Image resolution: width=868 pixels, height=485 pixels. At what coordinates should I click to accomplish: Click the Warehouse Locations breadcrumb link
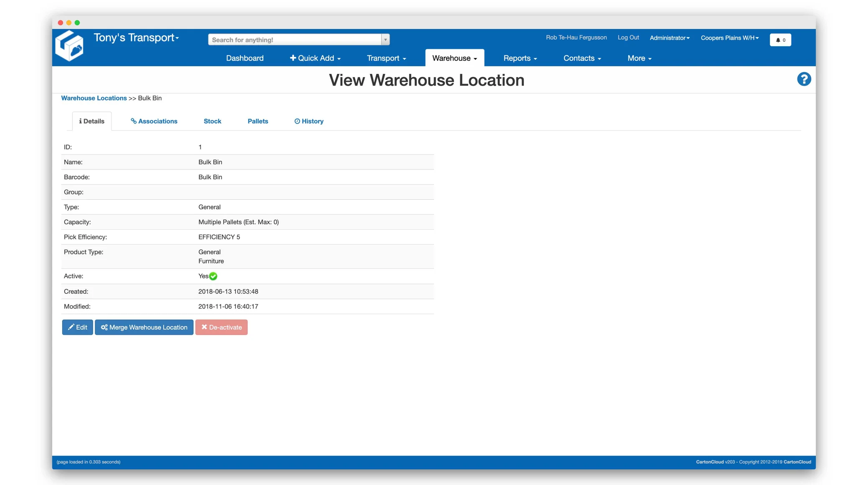pyautogui.click(x=94, y=98)
